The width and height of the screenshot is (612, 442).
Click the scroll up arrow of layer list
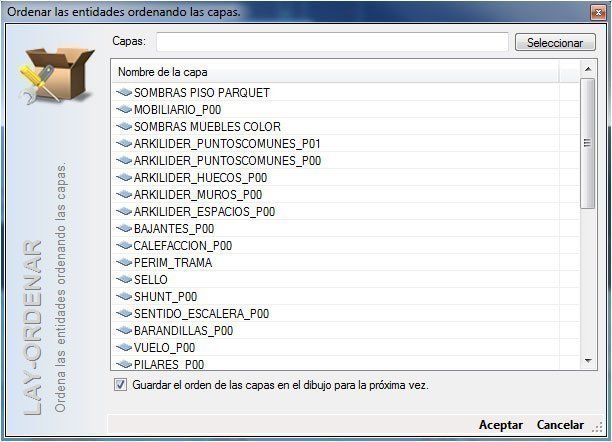(588, 69)
